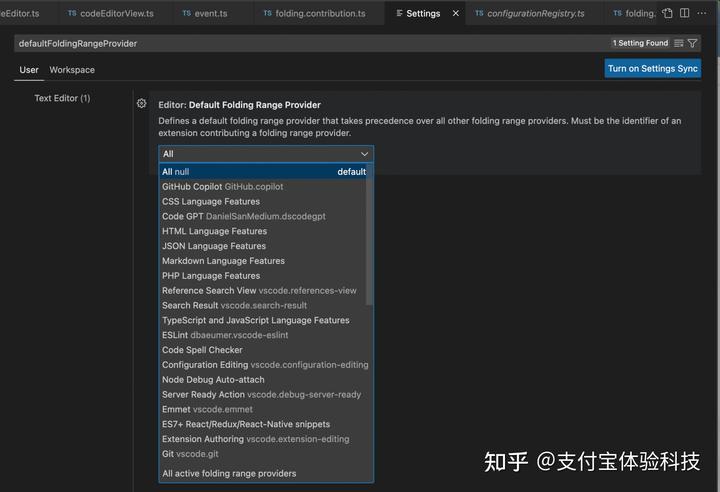The image size is (720, 492).
Task: Select ESLint dbaeumer.vscode-eslint option
Action: pyautogui.click(x=225, y=335)
